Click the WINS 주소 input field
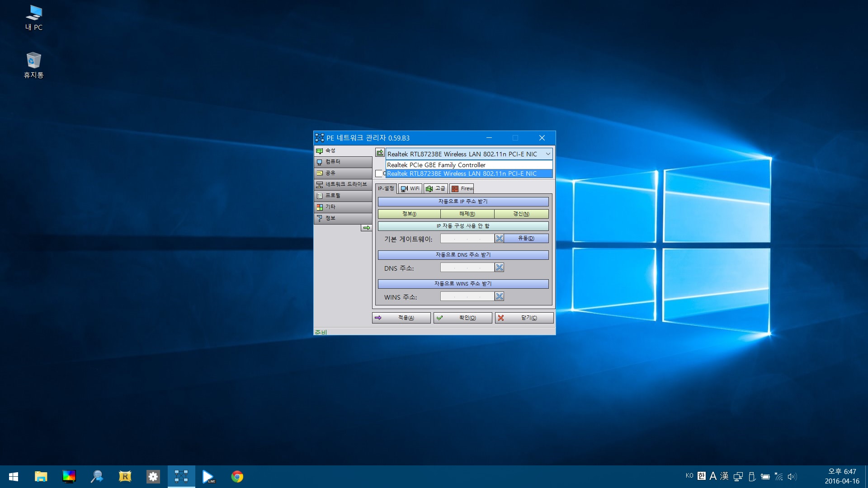Image resolution: width=868 pixels, height=488 pixels. [467, 296]
